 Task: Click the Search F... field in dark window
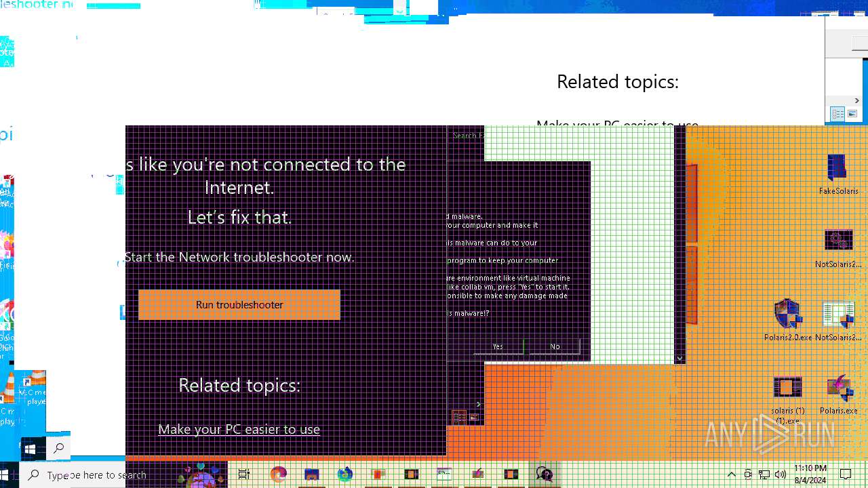pyautogui.click(x=468, y=136)
